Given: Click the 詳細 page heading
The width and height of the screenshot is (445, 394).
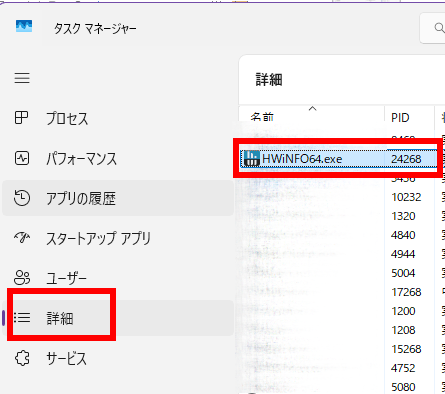Looking at the screenshot, I should 269,80.
